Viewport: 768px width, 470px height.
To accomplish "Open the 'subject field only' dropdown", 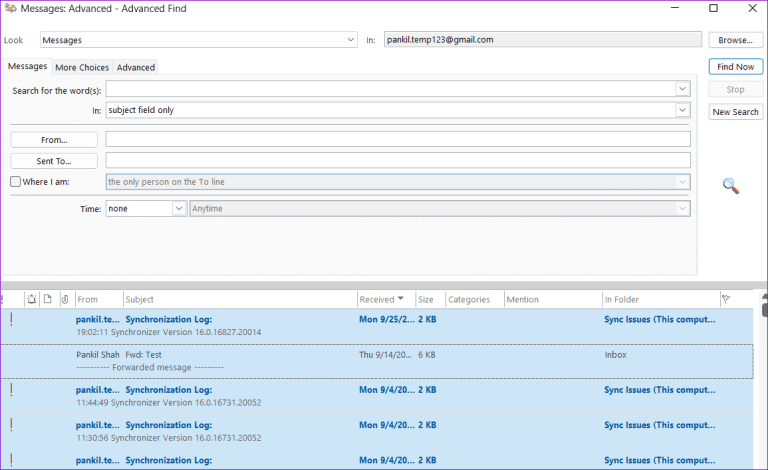I will pyautogui.click(x=682, y=110).
